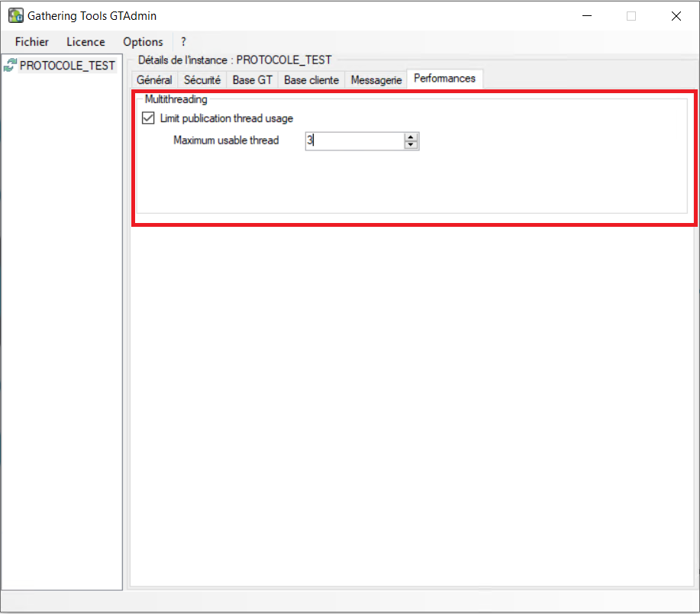Increase Maximum usable thread with up arrow
The height and width of the screenshot is (614, 700).
point(411,137)
